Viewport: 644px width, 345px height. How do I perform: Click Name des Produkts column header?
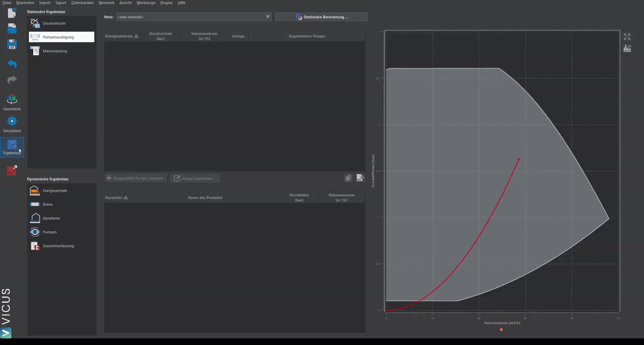tap(205, 198)
